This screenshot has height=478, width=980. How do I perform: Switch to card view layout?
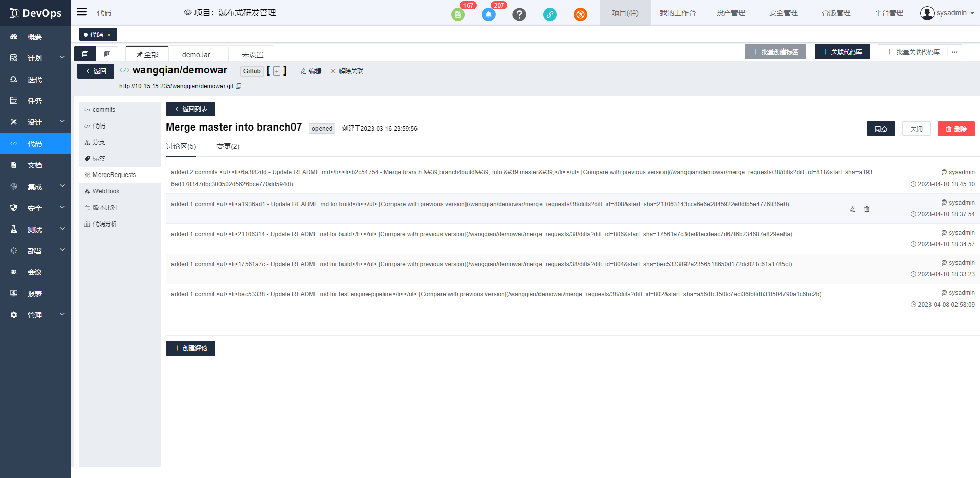point(107,54)
